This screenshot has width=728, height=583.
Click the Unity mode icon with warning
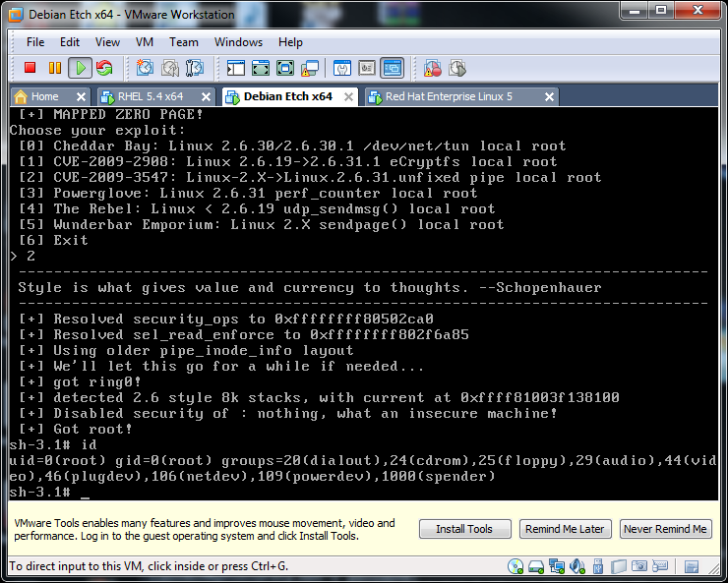[x=310, y=68]
